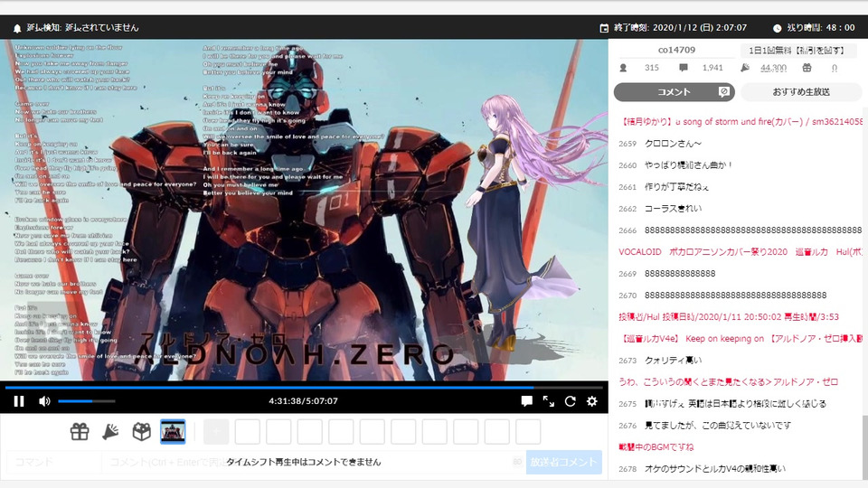The height and width of the screenshot is (488, 868).
Task: Click the comment count speech bubble icon
Action: (x=684, y=68)
